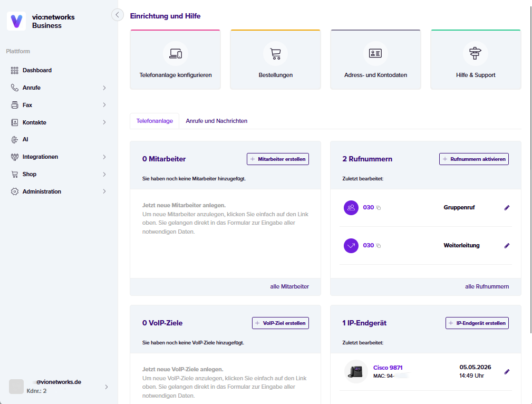Click the Cisco 9871 phone thumbnail
This screenshot has width=532, height=404.
pyautogui.click(x=356, y=372)
